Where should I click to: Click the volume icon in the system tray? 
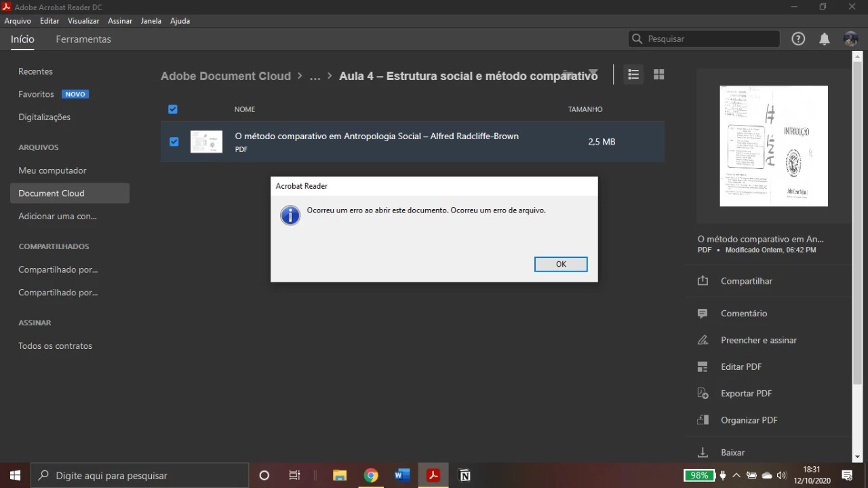point(781,476)
